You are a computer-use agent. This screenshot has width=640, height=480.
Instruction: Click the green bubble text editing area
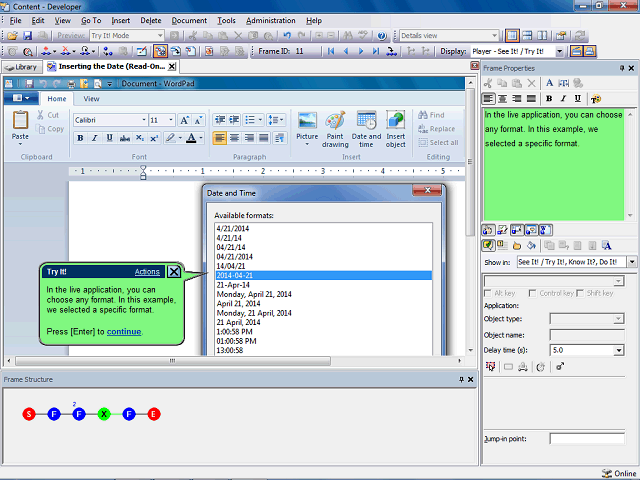(553, 164)
